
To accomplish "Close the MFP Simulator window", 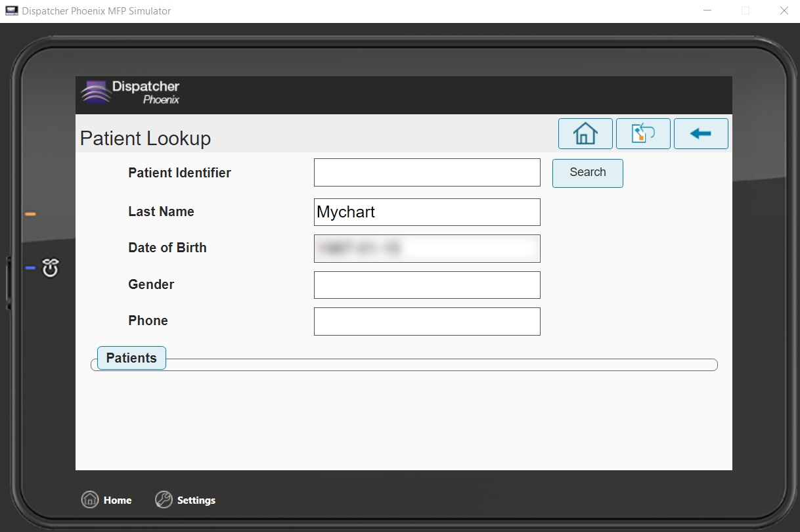I will pos(784,11).
